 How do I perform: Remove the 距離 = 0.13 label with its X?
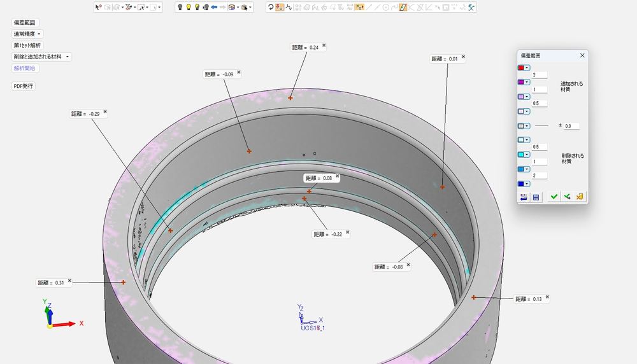coord(547,297)
